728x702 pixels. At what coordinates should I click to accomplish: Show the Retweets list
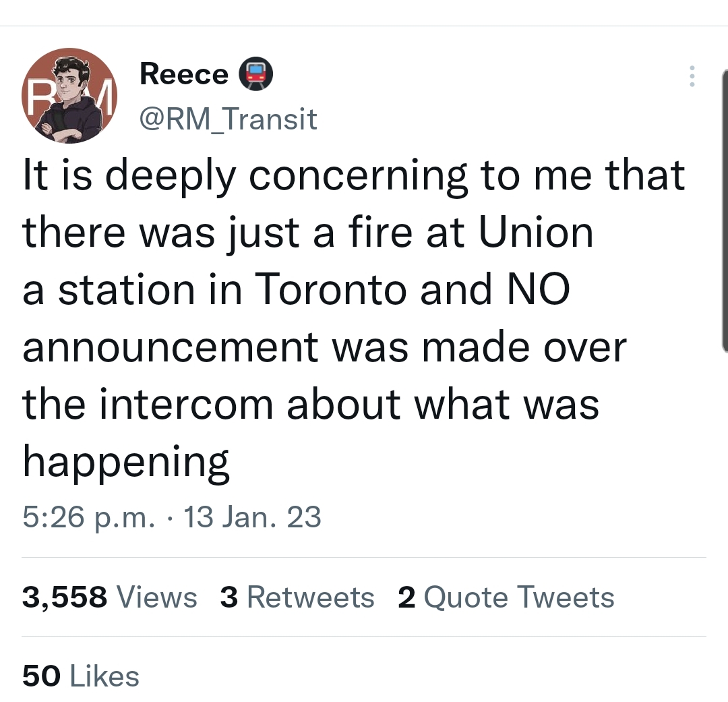click(310, 597)
